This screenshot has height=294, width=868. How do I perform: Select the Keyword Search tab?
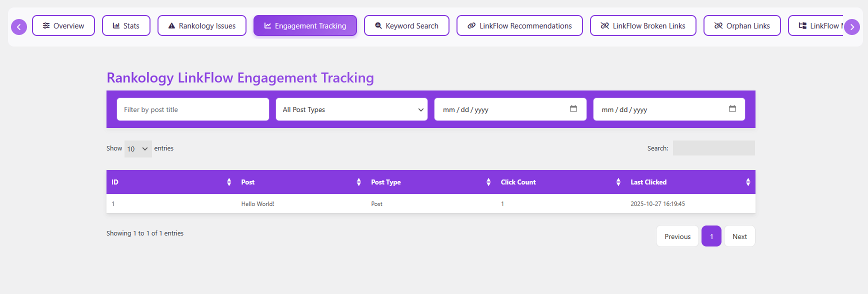pos(406,26)
